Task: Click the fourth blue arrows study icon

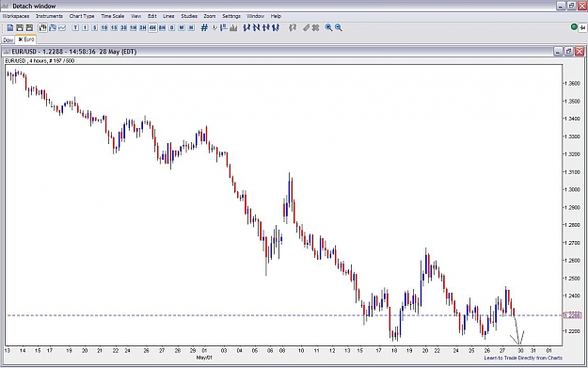Action: tap(276, 27)
